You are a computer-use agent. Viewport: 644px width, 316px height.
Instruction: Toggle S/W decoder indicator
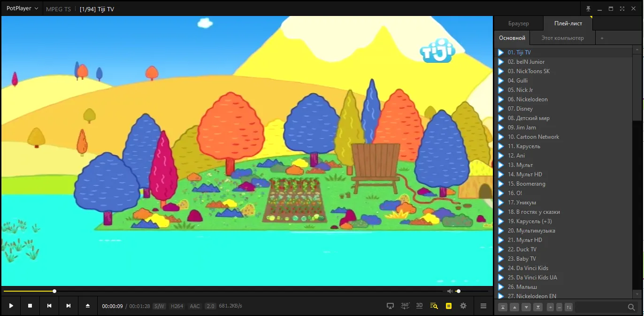[160, 306]
